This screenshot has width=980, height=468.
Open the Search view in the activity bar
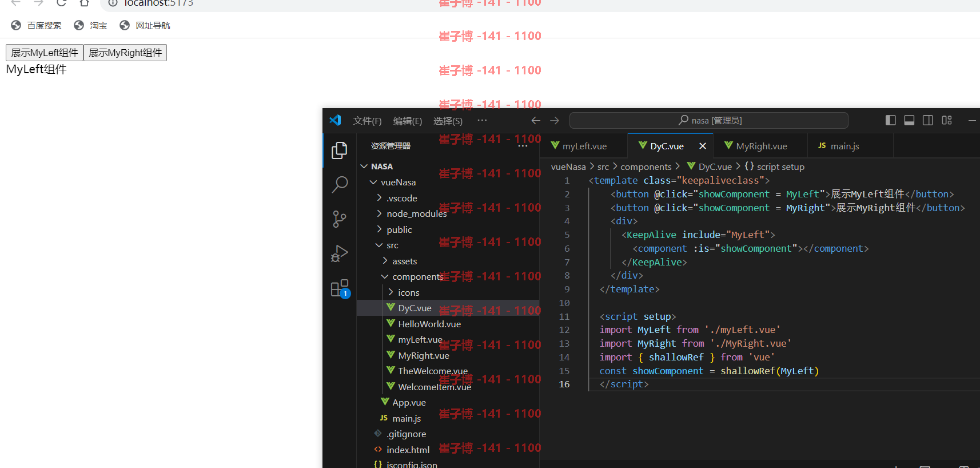[340, 184]
